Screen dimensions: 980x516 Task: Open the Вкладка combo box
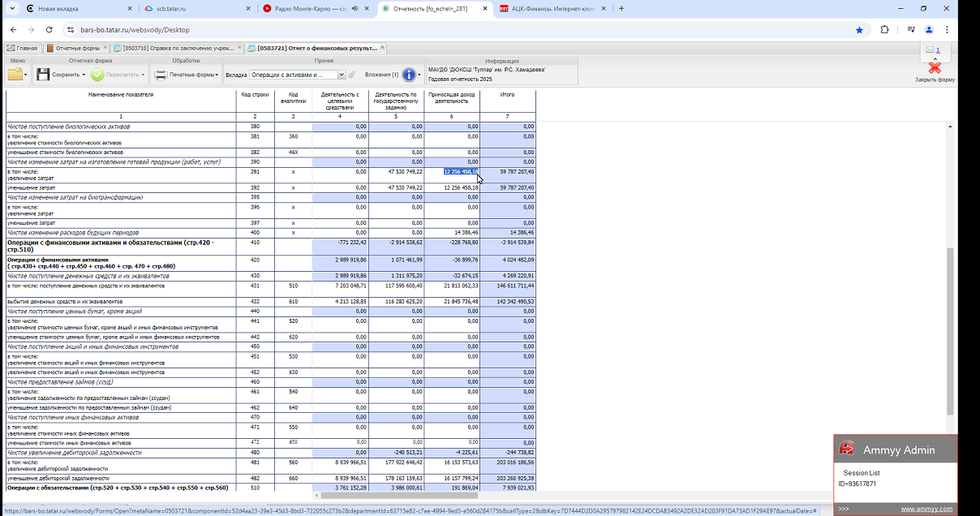297,75
